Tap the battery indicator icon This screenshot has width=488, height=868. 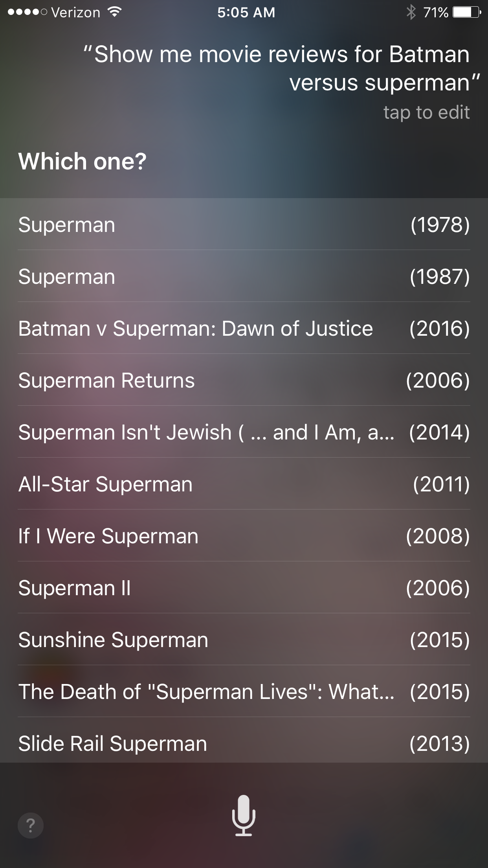point(466,13)
